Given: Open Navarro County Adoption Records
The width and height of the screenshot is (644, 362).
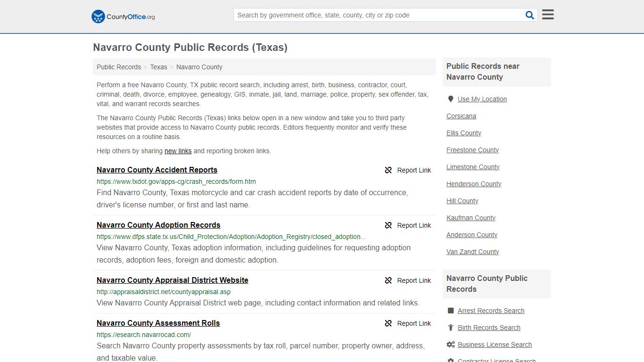Looking at the screenshot, I should tap(158, 225).
